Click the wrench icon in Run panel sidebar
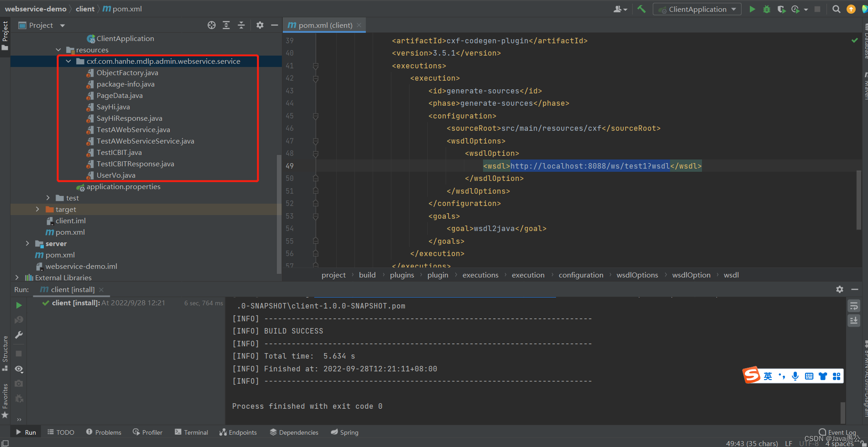The image size is (868, 447). coord(19,335)
